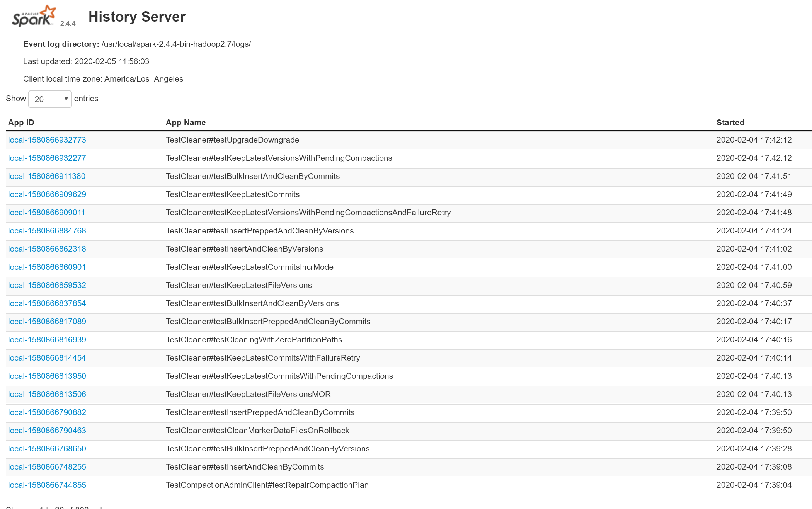Click start time 2020-02-04 17:41:24

point(754,231)
